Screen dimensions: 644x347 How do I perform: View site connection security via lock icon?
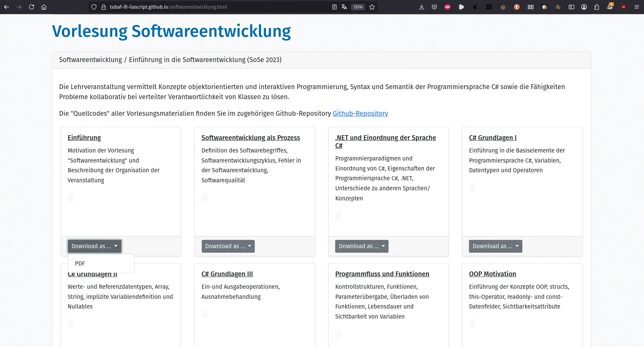click(x=103, y=7)
